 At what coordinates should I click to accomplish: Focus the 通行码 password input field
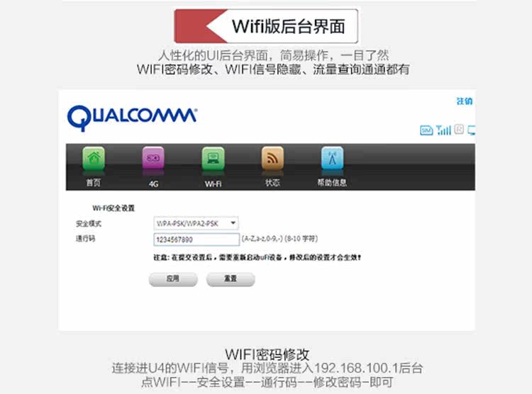(x=196, y=240)
